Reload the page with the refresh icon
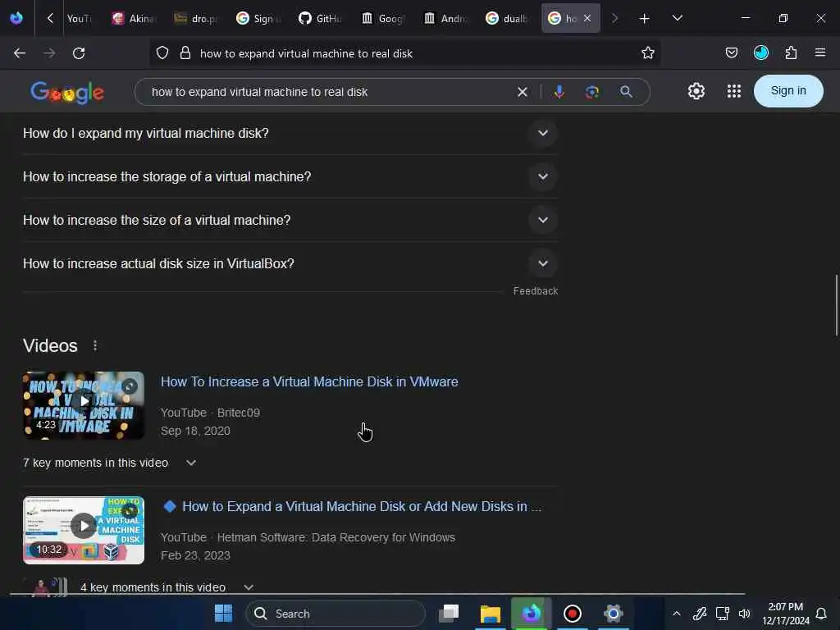 79,53
